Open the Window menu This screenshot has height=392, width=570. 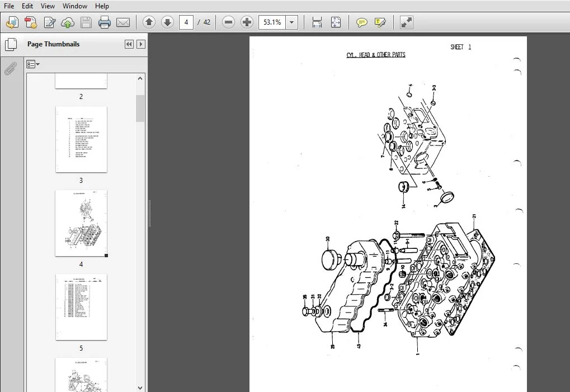point(75,6)
